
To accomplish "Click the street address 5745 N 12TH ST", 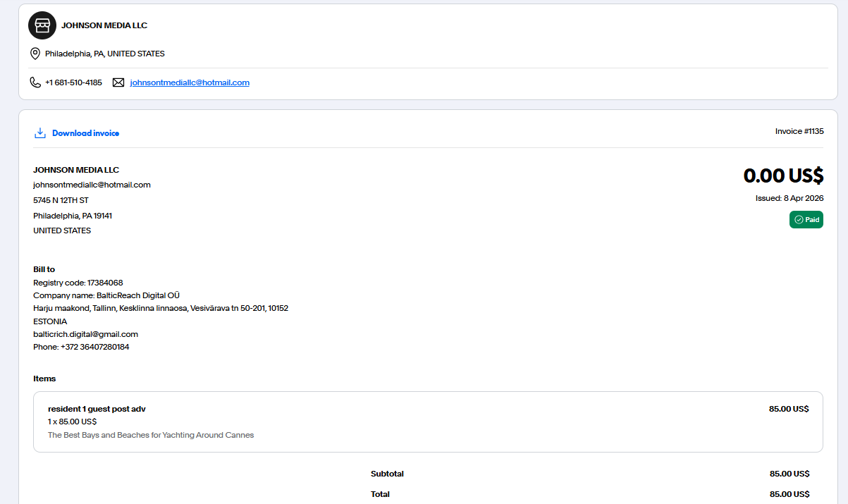I will pyautogui.click(x=61, y=200).
